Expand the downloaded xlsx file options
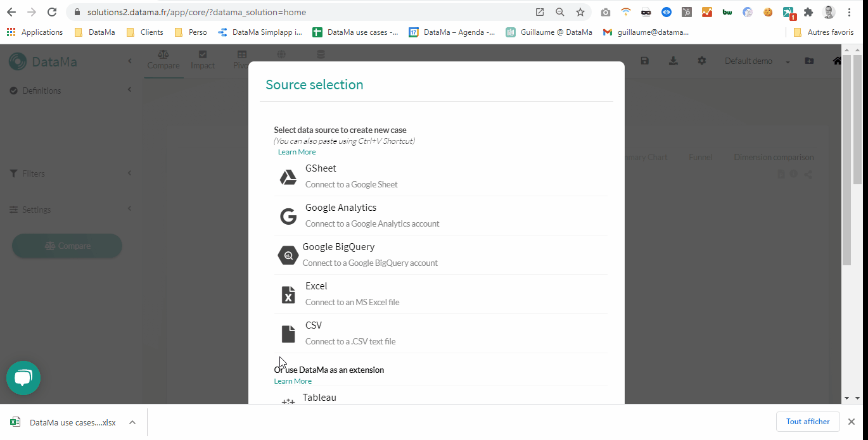This screenshot has height=440, width=868. click(132, 422)
